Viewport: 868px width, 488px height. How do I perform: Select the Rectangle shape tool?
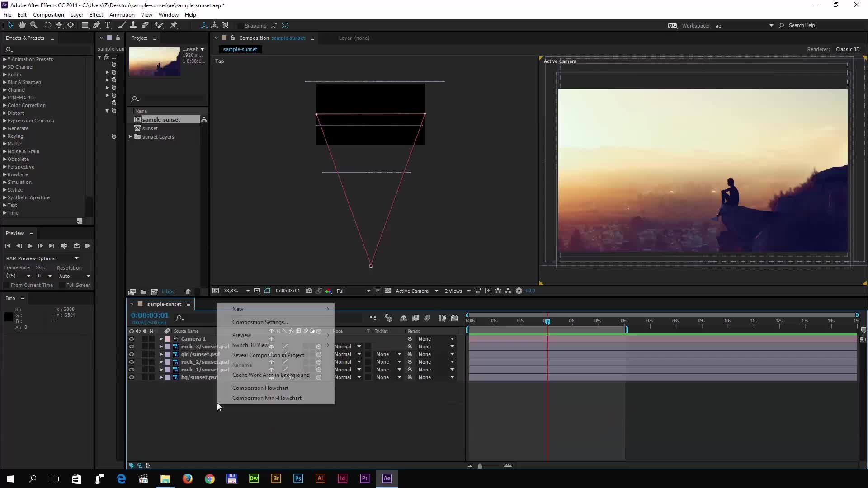point(85,25)
